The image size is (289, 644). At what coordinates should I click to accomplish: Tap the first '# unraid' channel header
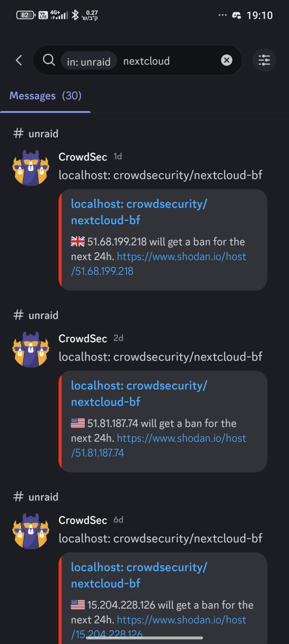36,134
